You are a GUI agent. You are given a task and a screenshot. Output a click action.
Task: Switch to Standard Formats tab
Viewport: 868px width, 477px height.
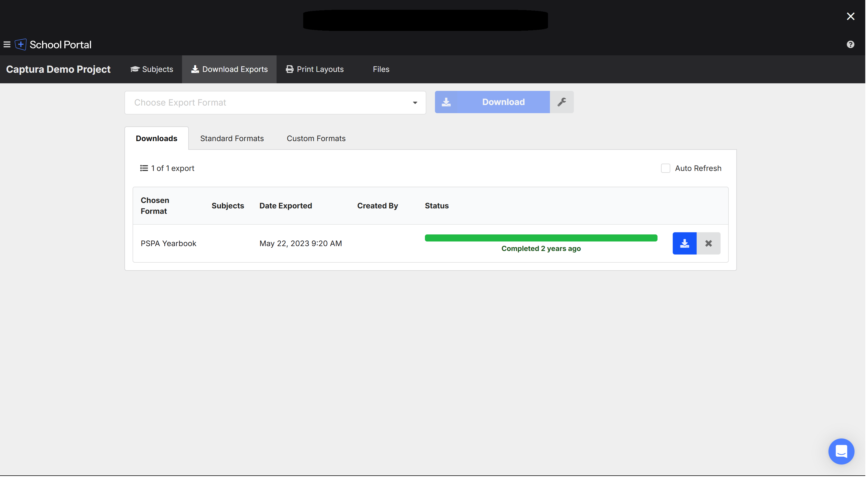tap(232, 138)
